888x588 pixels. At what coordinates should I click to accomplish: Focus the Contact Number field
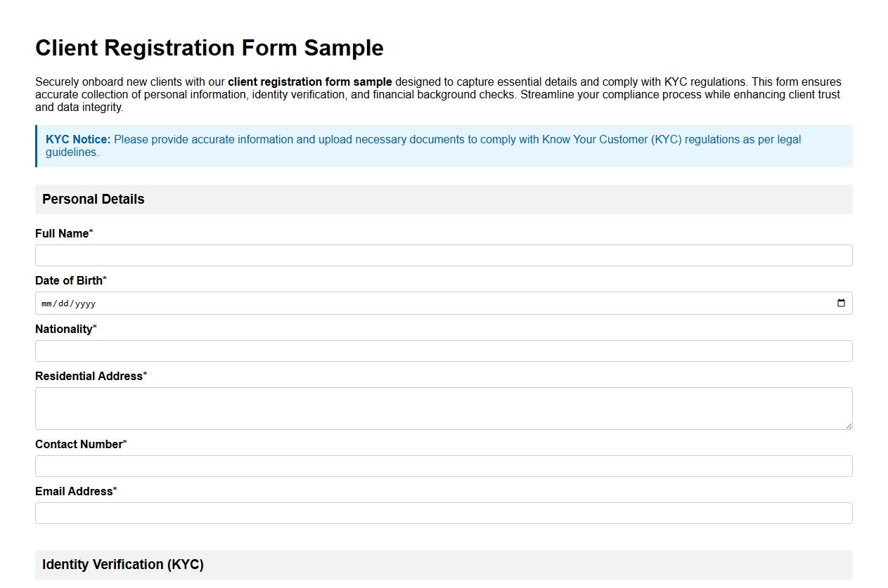pos(443,466)
